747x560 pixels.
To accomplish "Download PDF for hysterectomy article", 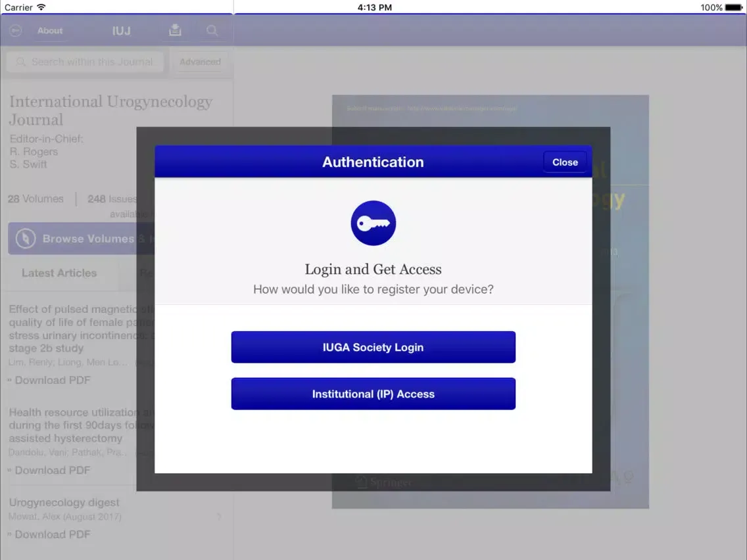I will (x=49, y=471).
